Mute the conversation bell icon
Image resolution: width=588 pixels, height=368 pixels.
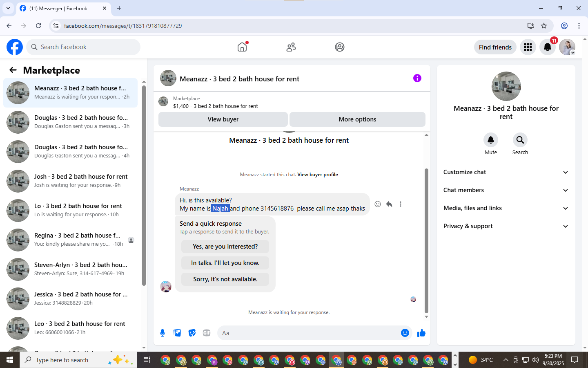point(491,140)
